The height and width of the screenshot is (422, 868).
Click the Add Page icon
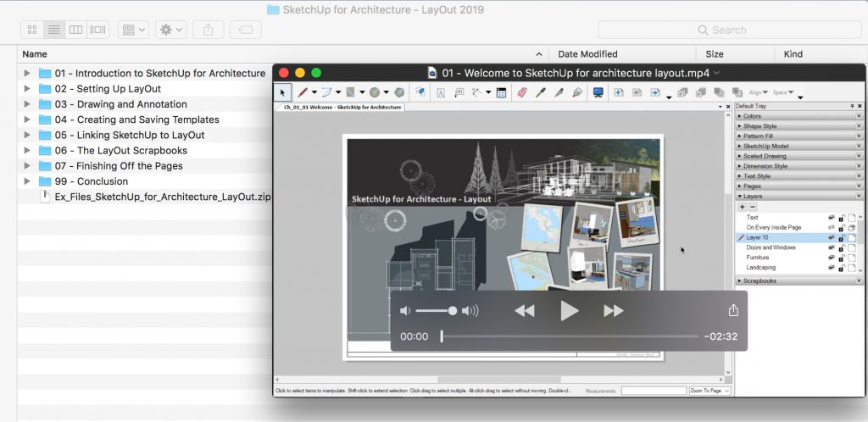click(618, 92)
